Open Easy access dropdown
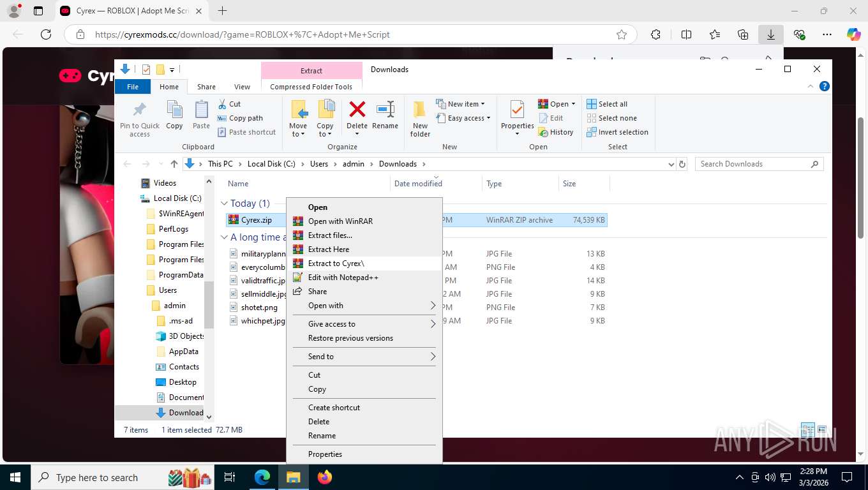 click(464, 118)
